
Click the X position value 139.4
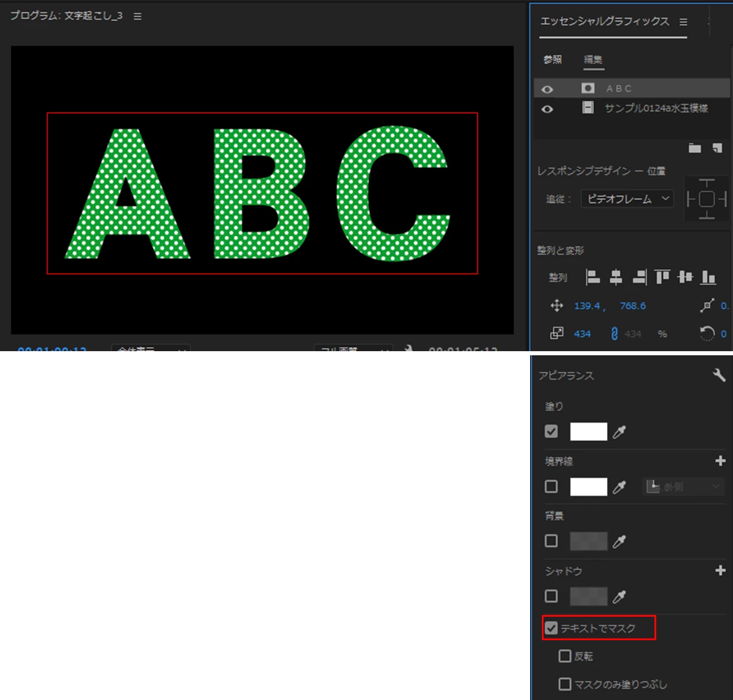point(587,305)
